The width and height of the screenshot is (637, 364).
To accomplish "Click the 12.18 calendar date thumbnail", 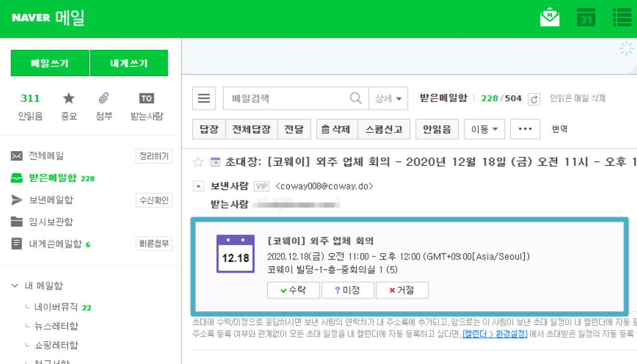I will 236,254.
